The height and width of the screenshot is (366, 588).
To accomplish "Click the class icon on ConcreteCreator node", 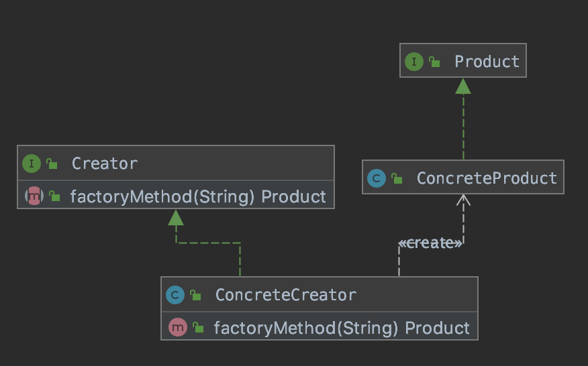I will coord(175,295).
